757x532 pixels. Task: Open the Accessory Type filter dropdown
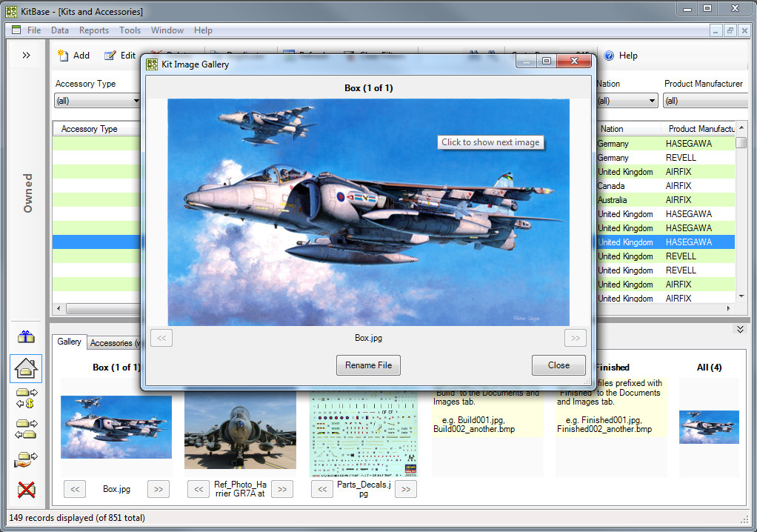tap(136, 101)
